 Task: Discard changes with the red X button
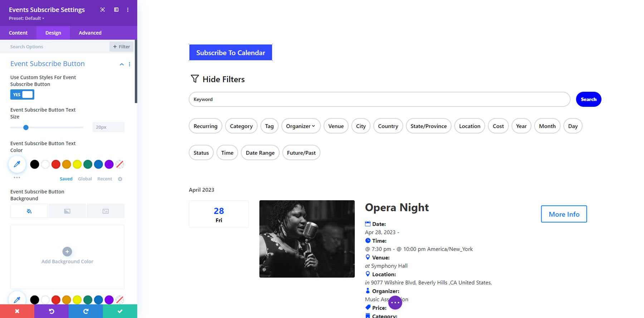[x=17, y=311]
